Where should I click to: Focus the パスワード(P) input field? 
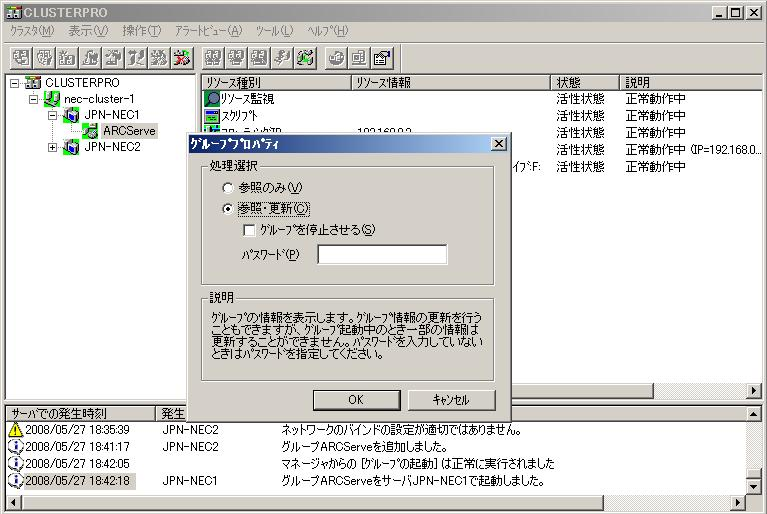pos(382,254)
